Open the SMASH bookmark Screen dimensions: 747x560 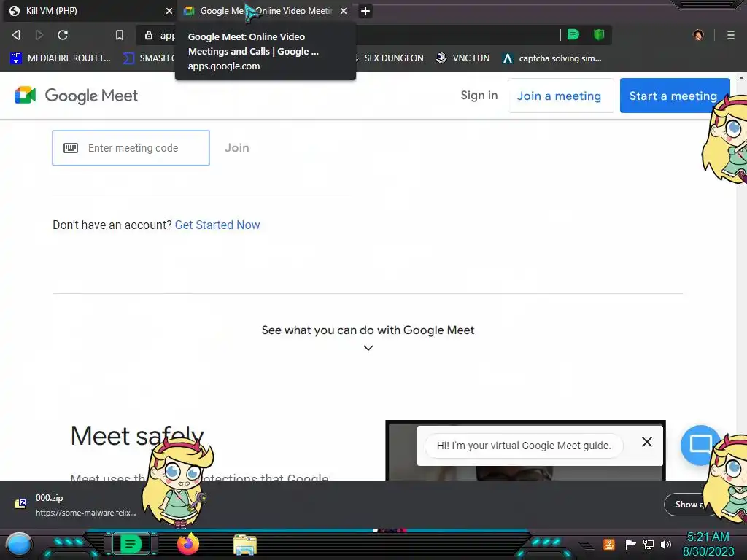(149, 58)
